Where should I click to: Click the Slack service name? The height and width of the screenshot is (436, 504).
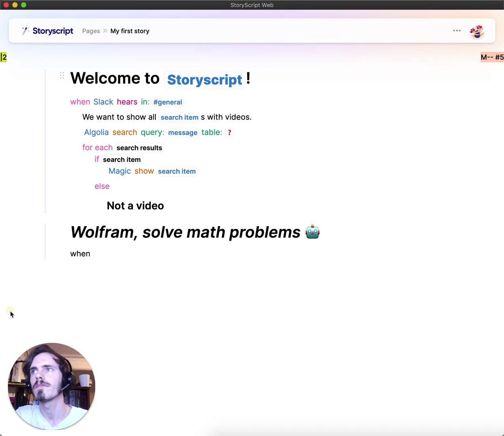point(103,102)
